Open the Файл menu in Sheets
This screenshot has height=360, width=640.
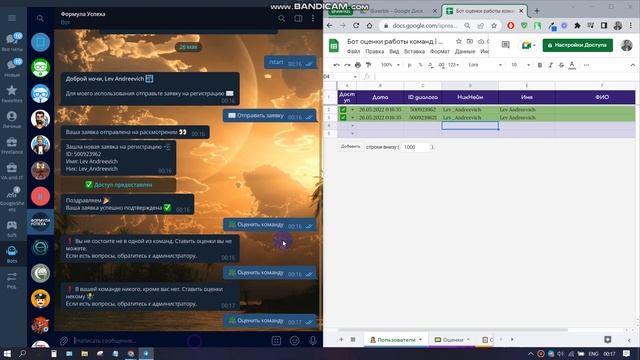[353, 51]
